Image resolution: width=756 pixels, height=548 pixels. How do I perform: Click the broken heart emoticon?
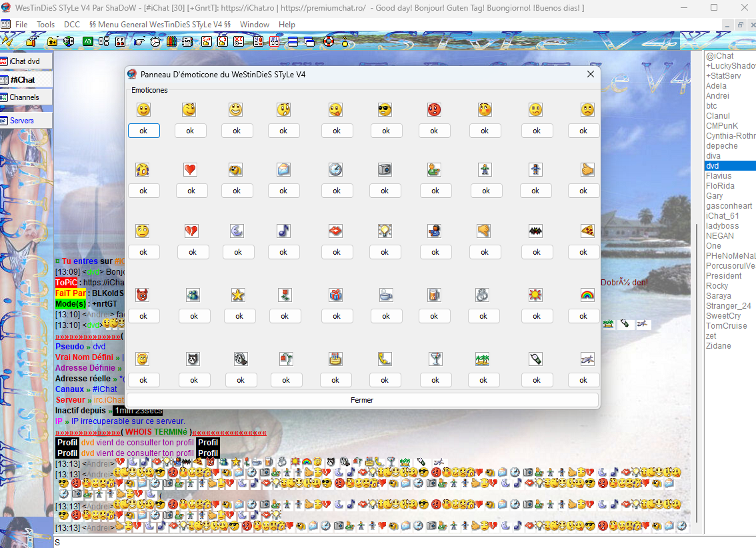191,231
